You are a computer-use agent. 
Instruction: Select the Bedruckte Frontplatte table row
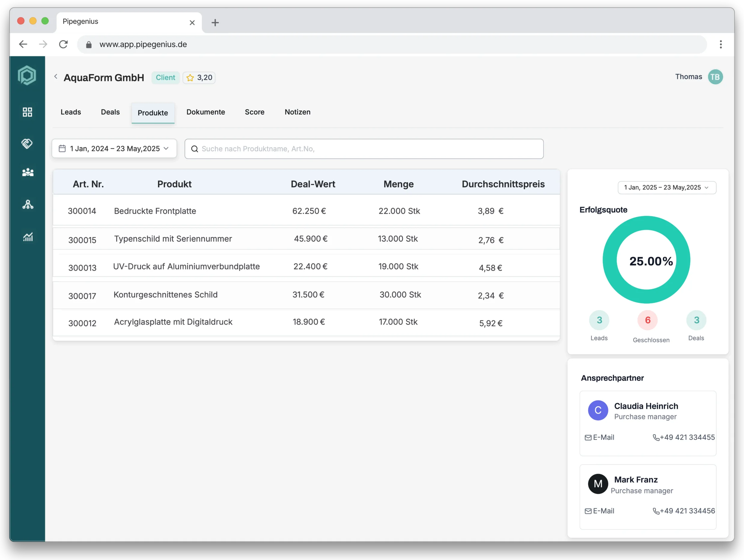[306, 211]
